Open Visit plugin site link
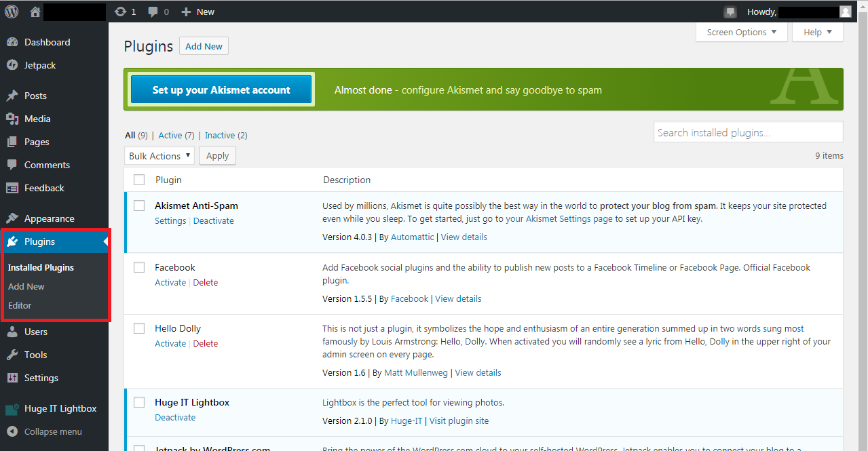This screenshot has height=451, width=868. tap(459, 420)
